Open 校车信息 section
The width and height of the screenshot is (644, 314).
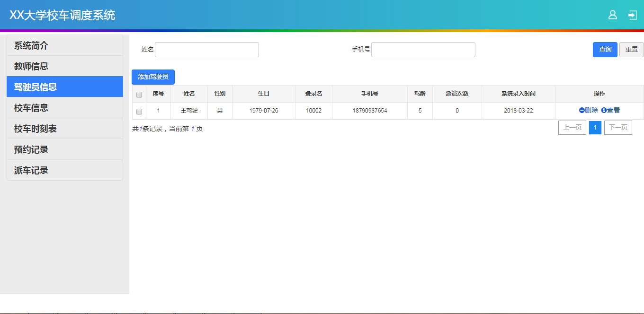[x=65, y=108]
